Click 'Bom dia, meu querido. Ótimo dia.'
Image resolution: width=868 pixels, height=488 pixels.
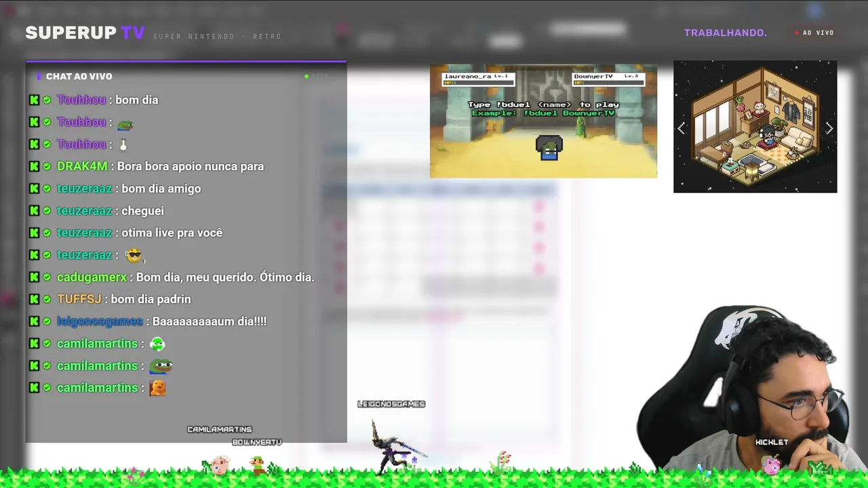[x=225, y=277]
